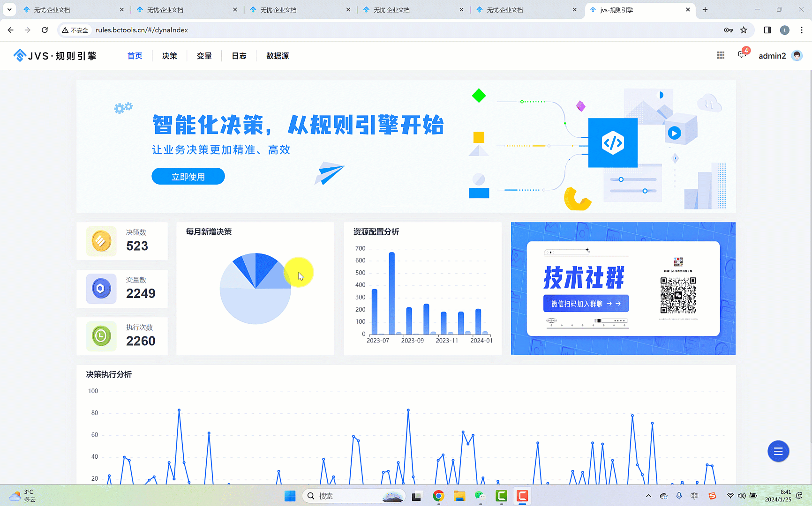Click the weather widget showing 3°C 多云
812x506 pixels.
coord(23,496)
